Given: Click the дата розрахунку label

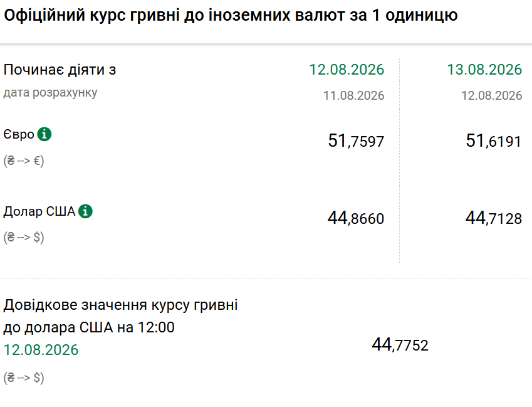Looking at the screenshot, I should (50, 93).
